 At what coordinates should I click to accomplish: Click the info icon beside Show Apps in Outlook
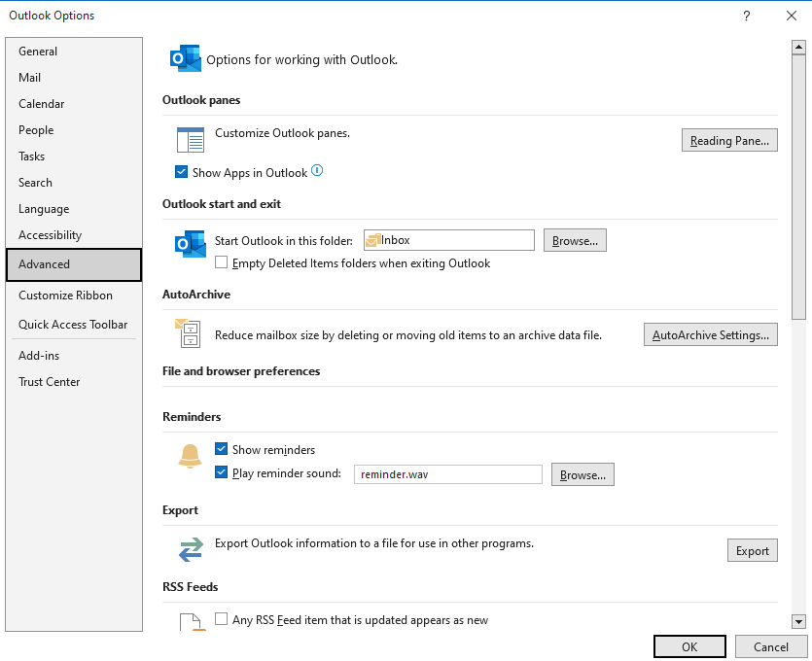[317, 170]
